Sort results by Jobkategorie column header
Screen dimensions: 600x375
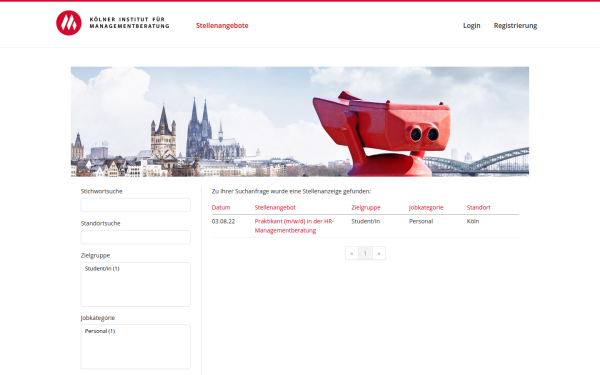(x=426, y=207)
